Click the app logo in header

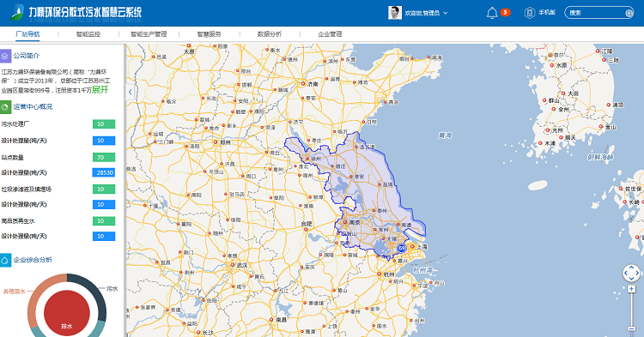pos(17,12)
